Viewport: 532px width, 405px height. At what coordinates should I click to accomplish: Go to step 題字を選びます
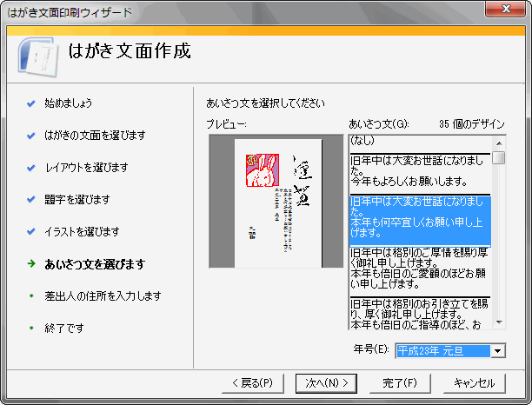click(77, 200)
